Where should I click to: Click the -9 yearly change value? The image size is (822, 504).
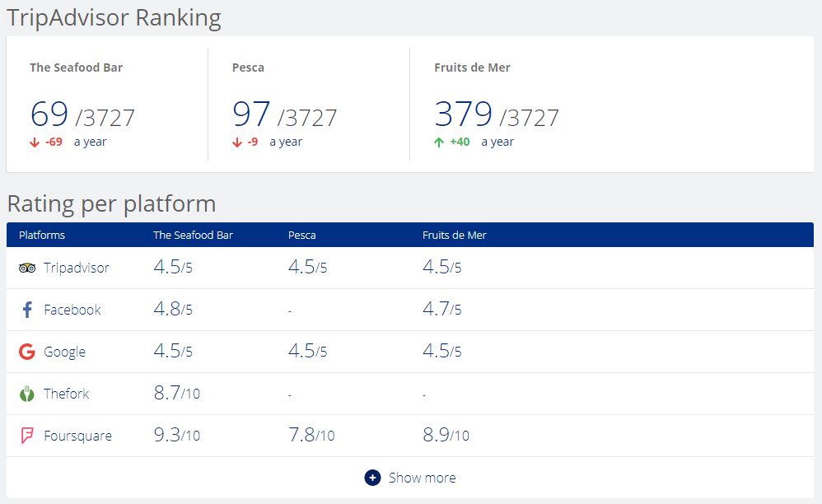(x=253, y=142)
